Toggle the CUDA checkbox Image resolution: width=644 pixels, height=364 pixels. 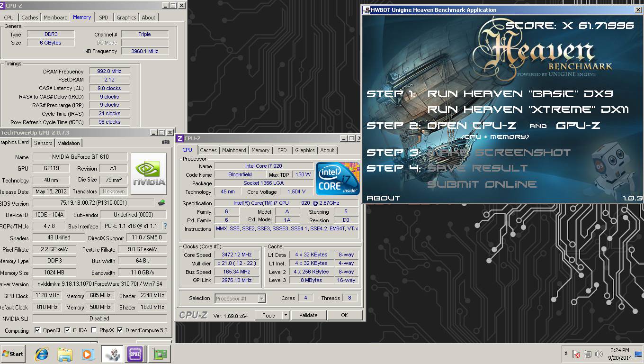(x=67, y=330)
